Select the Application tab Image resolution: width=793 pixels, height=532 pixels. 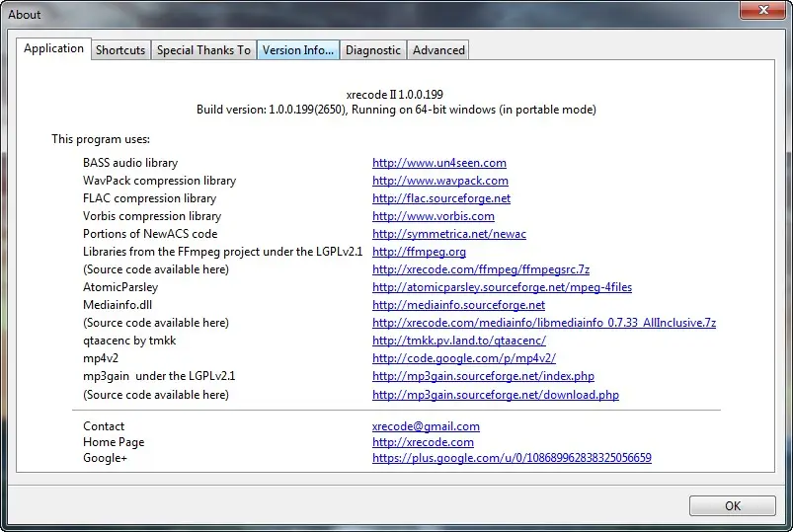click(53, 48)
